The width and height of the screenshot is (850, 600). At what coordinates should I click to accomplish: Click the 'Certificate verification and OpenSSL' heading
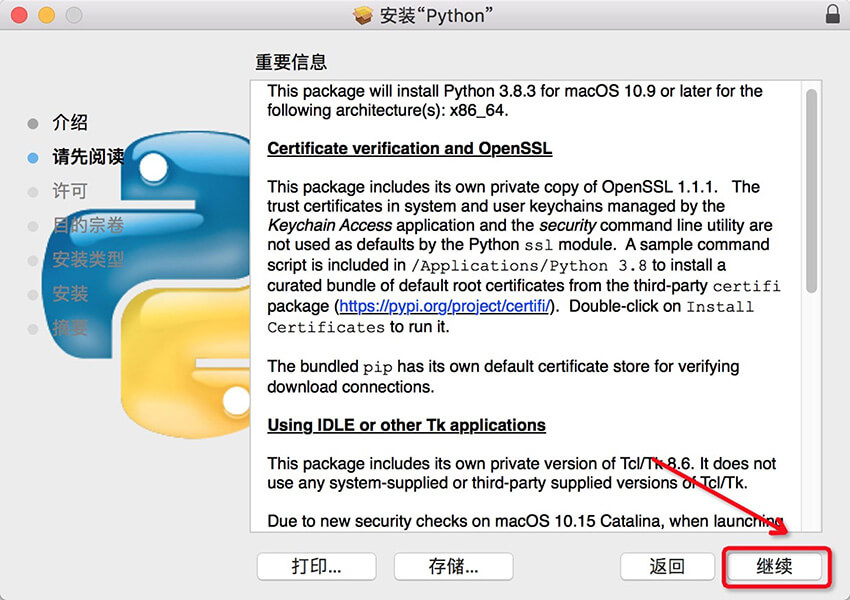409,149
